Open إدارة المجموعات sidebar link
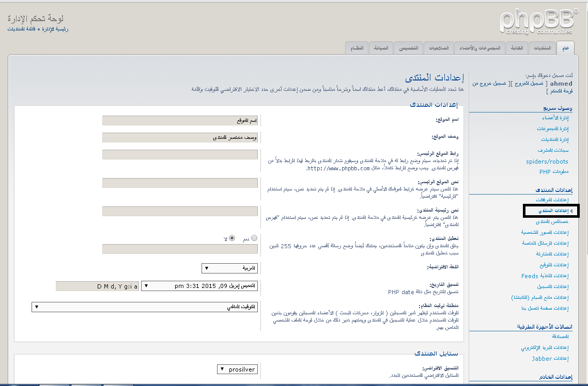588x386 pixels. coord(552,129)
